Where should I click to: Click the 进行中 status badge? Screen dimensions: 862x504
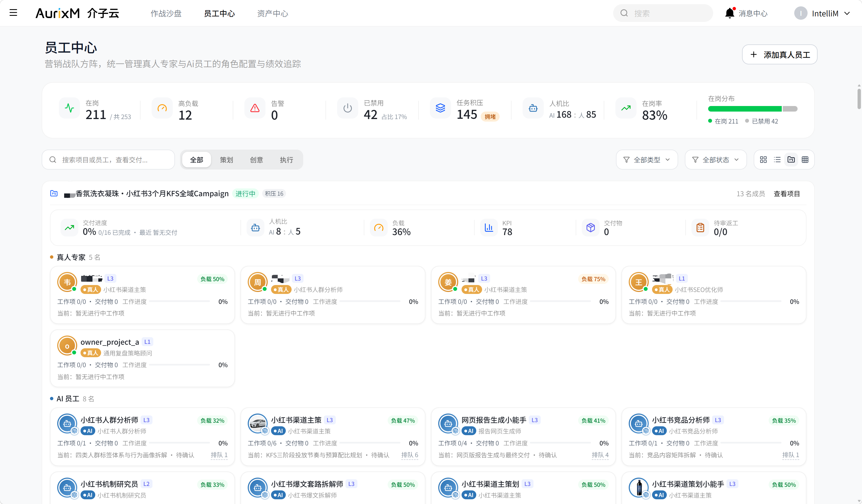245,194
